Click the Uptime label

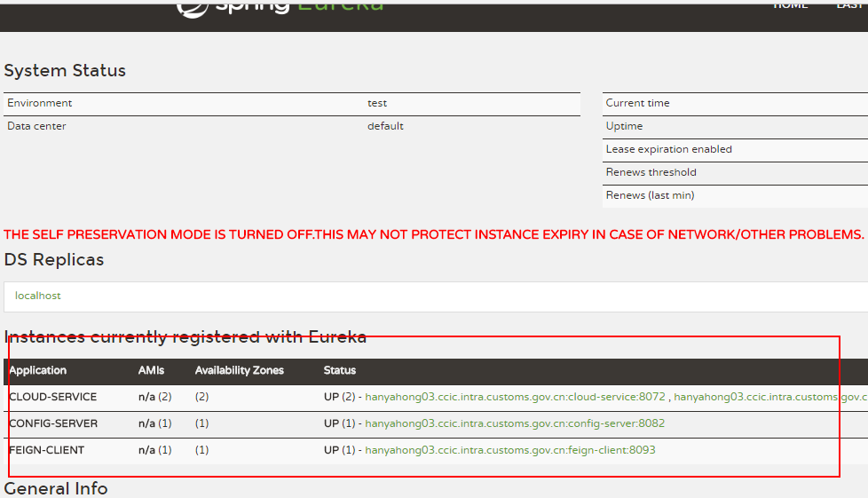tap(625, 126)
